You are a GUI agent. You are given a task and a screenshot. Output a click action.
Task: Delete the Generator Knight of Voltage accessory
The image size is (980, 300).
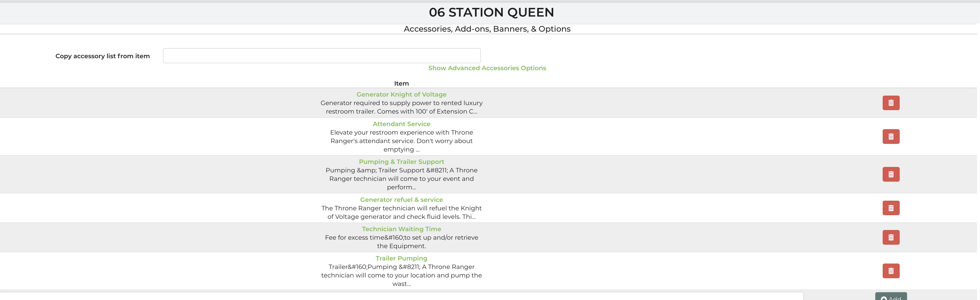point(891,103)
